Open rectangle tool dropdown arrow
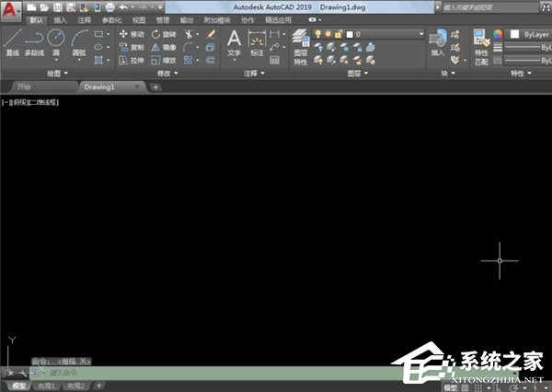The height and width of the screenshot is (392, 552). pos(108,34)
